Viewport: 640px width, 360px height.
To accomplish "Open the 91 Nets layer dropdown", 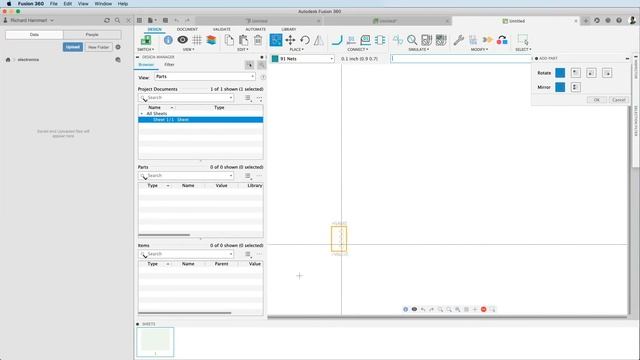I will (302, 59).
